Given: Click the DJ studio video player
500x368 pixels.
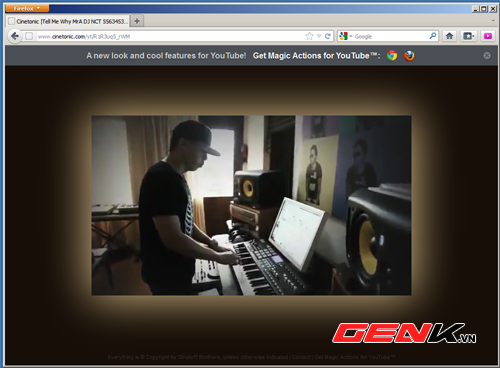Looking at the screenshot, I should [251, 205].
